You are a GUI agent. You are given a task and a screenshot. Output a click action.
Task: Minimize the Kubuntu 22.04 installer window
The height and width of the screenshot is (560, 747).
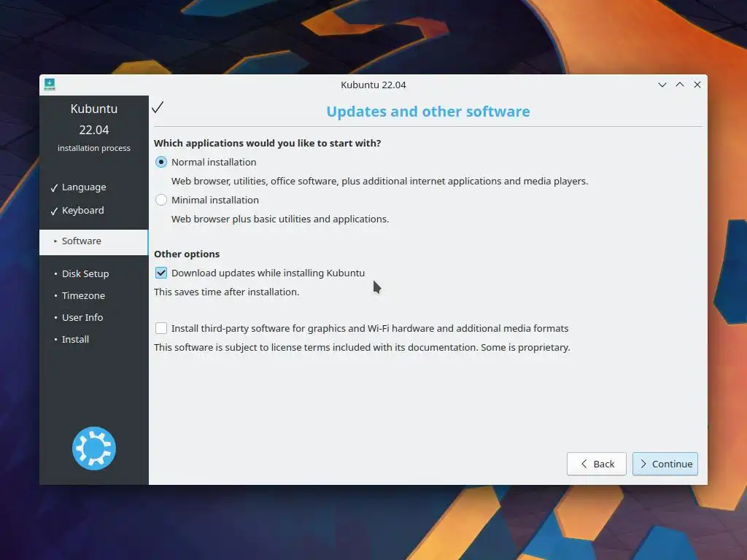662,85
